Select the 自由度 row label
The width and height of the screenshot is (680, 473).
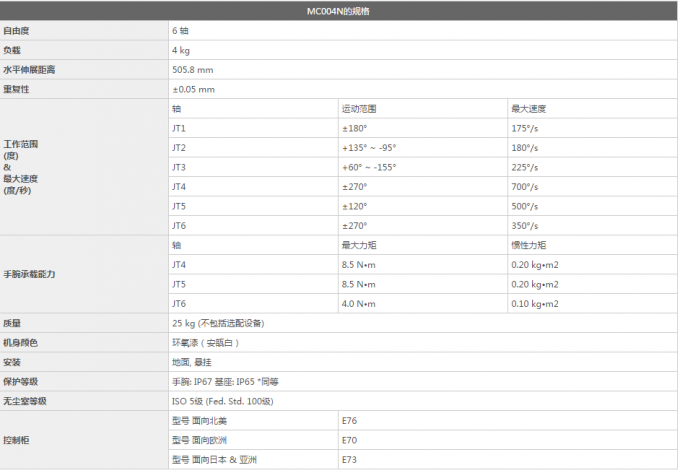[x=15, y=31]
